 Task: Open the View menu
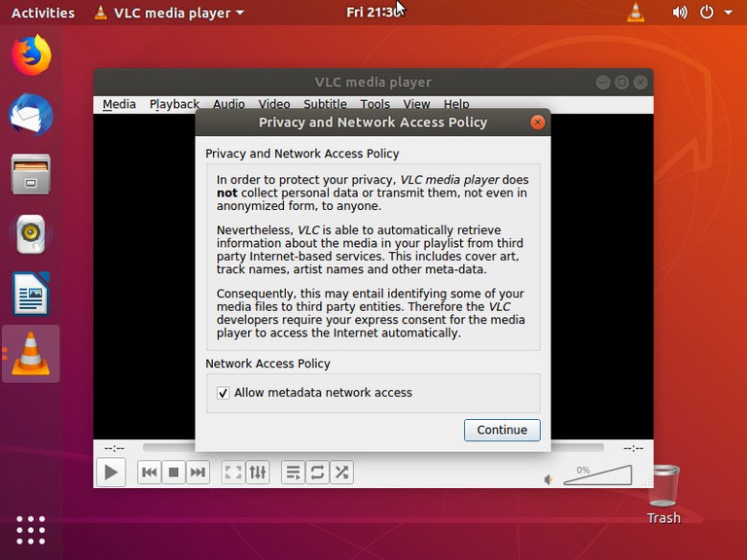coord(417,104)
